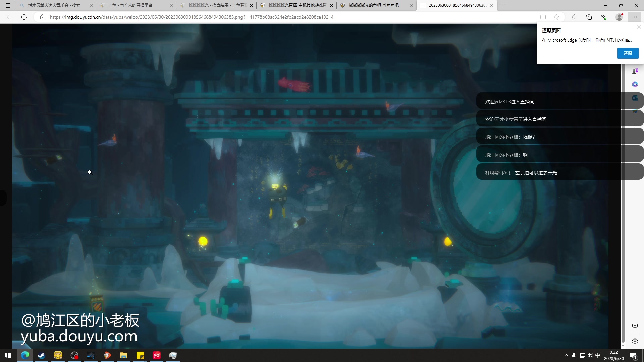Open the Collections panel
This screenshot has width=644, height=362.
[x=589, y=17]
